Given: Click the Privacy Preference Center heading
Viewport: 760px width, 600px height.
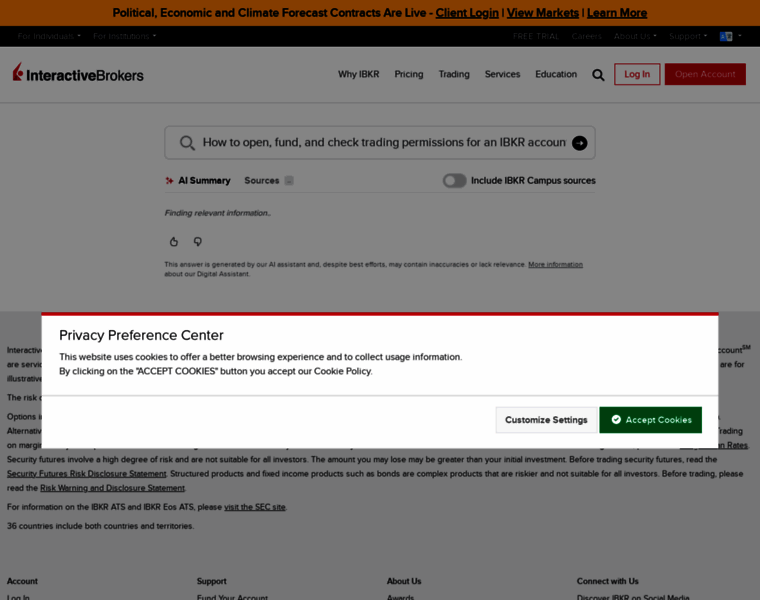Looking at the screenshot, I should pos(141,335).
